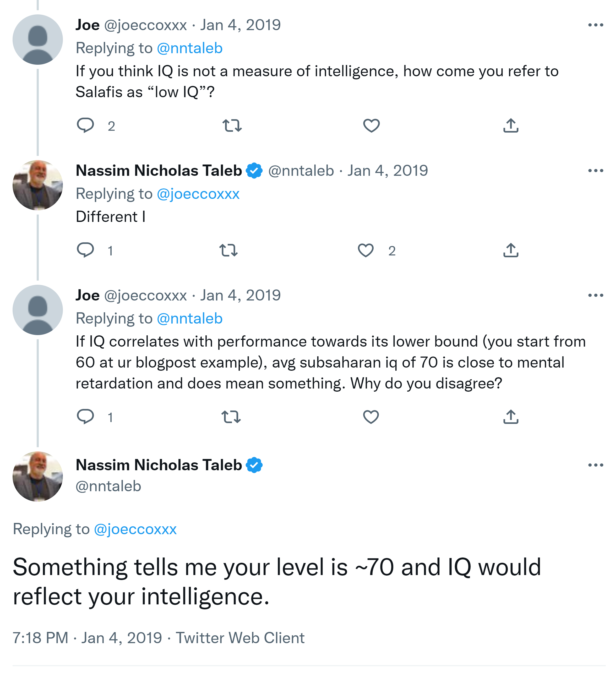Share Taleb's "Different I" tweet
This screenshot has height=678, width=616.
511,250
